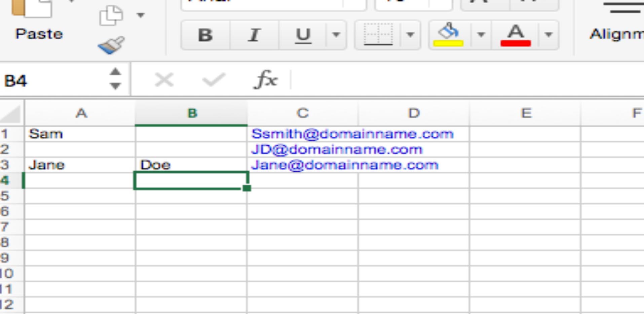Confirm entry with checkmark icon

[x=213, y=80]
